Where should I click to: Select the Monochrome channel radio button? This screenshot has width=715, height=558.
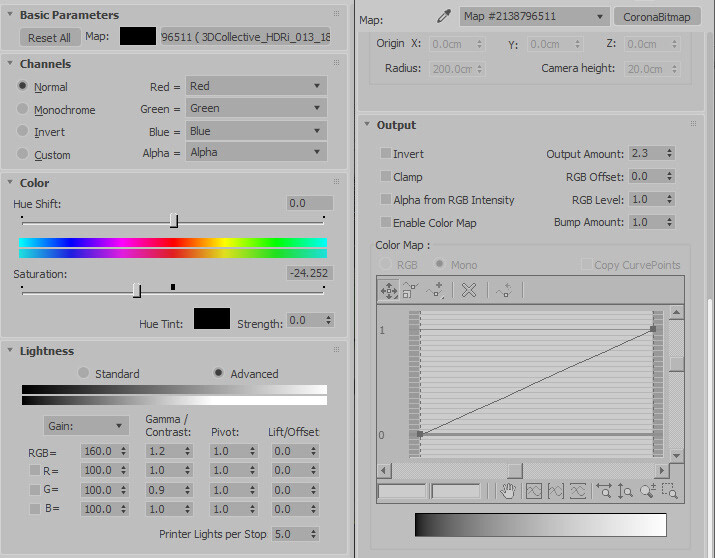pos(22,108)
